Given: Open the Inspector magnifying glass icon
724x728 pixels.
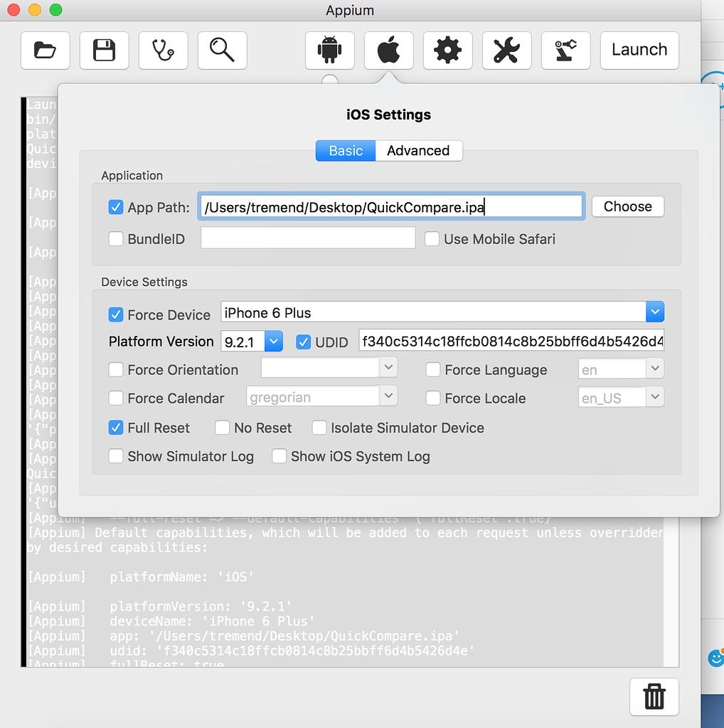Looking at the screenshot, I should [222, 50].
